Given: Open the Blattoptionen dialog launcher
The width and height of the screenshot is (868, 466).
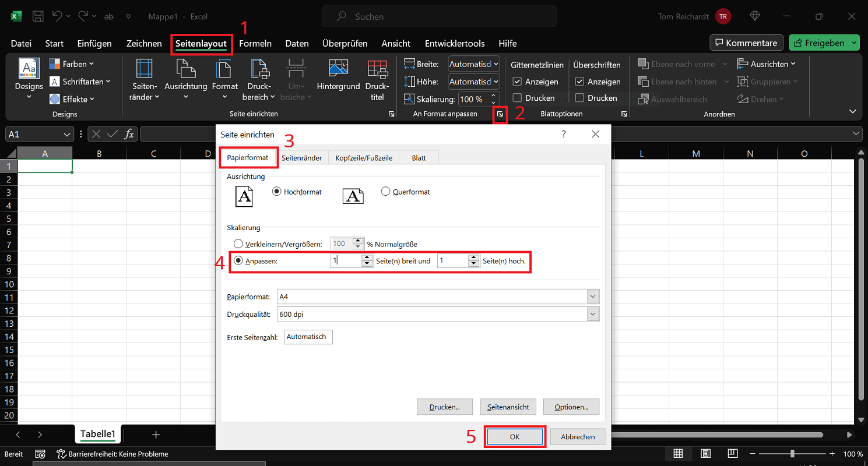Looking at the screenshot, I should [624, 114].
